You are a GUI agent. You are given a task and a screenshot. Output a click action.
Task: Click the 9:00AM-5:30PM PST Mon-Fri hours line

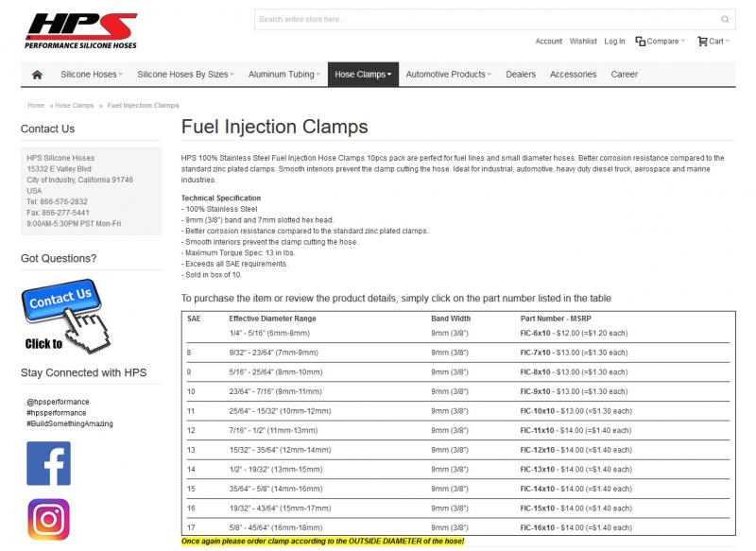tap(74, 224)
